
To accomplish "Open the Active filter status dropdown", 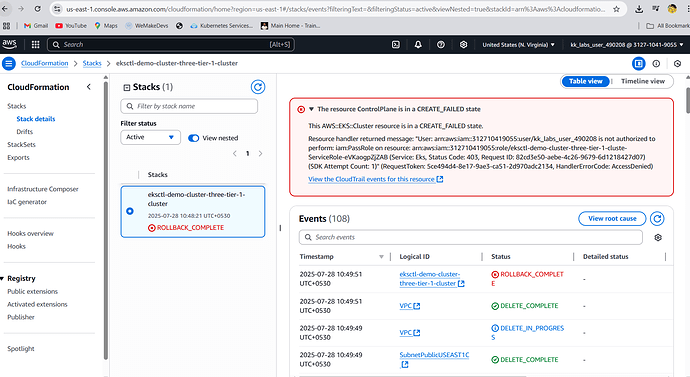I will click(x=150, y=137).
